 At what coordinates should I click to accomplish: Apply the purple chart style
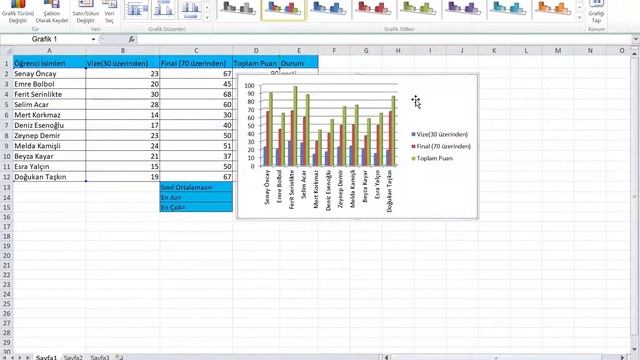462,9
